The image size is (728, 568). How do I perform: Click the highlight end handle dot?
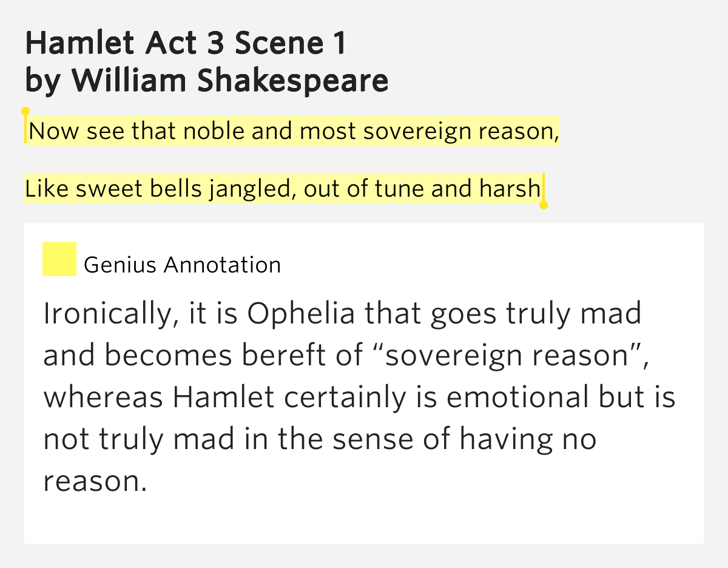point(544,205)
